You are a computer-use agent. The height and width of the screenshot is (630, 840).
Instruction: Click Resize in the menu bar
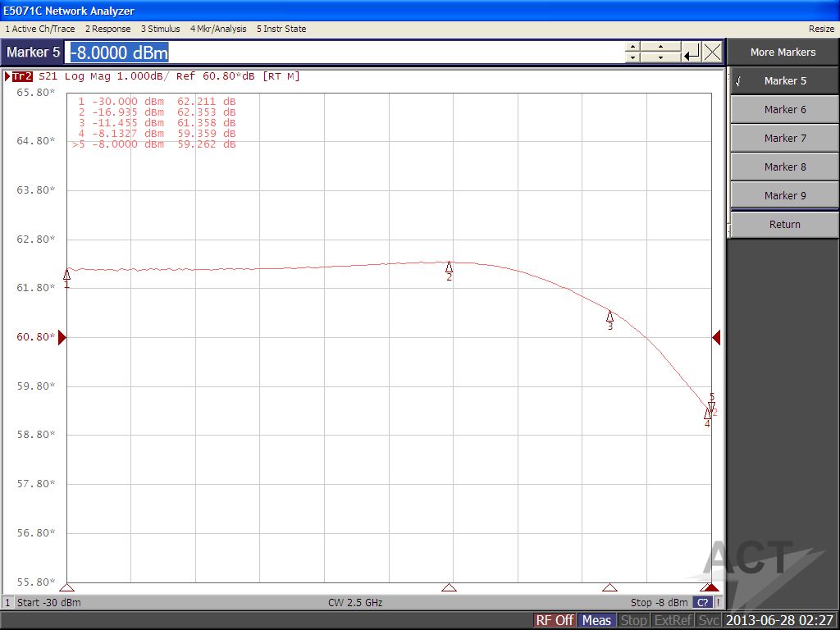(821, 29)
